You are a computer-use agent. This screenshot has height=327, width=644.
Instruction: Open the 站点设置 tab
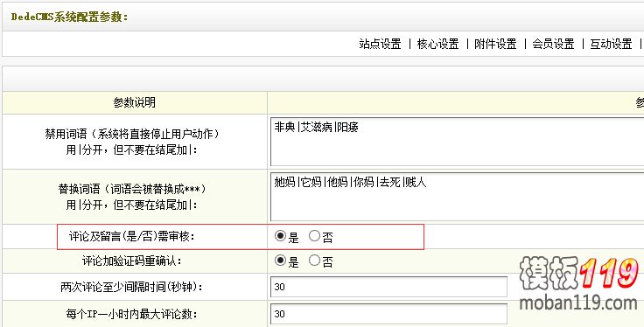[x=380, y=44]
